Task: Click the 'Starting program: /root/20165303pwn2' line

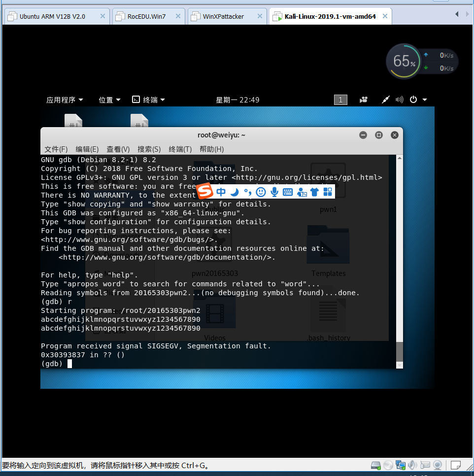Action: [121, 310]
